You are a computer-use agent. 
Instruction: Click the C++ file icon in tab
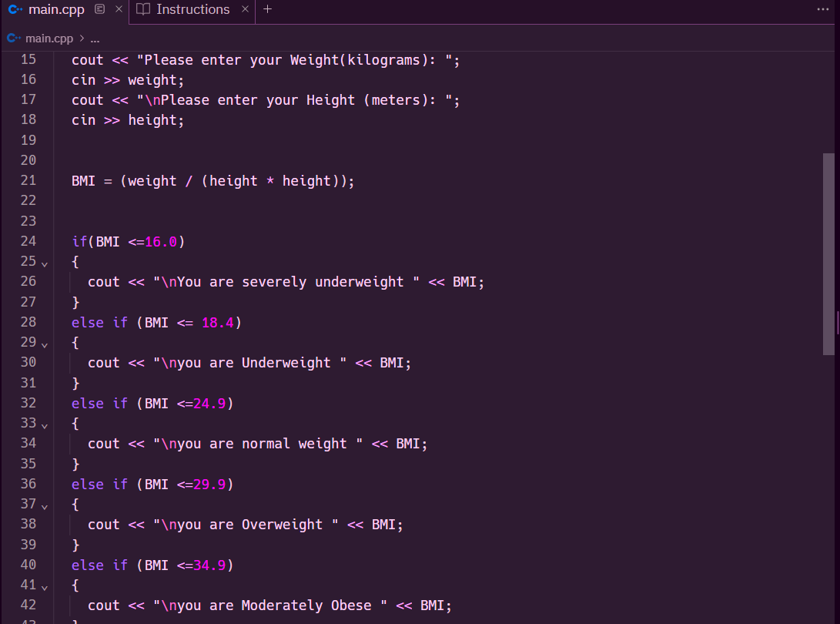point(15,10)
